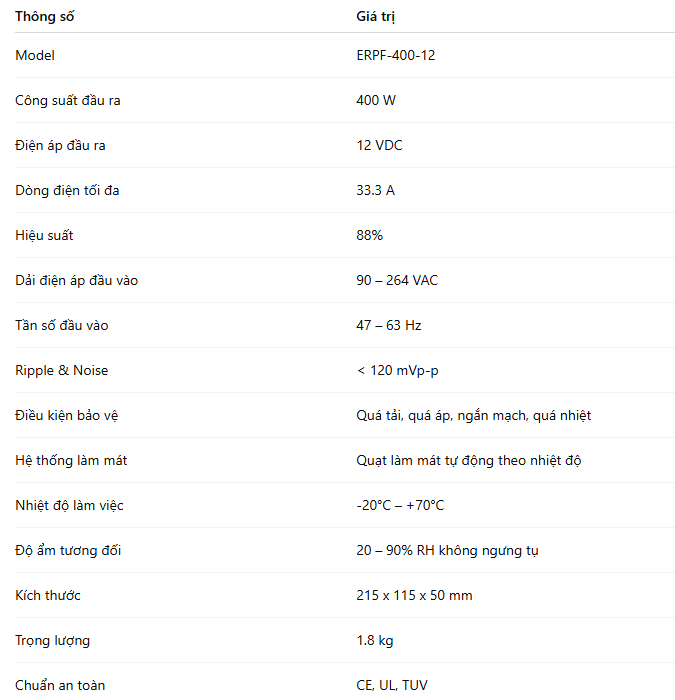Click the "Ripple & Noise" row label
This screenshot has height=700, width=675.
[62, 370]
